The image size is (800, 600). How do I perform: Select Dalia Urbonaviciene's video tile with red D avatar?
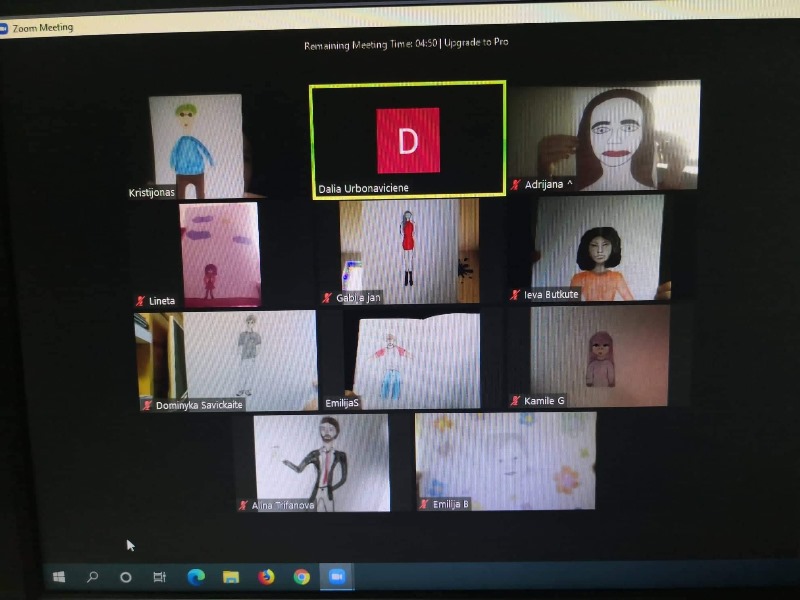407,140
